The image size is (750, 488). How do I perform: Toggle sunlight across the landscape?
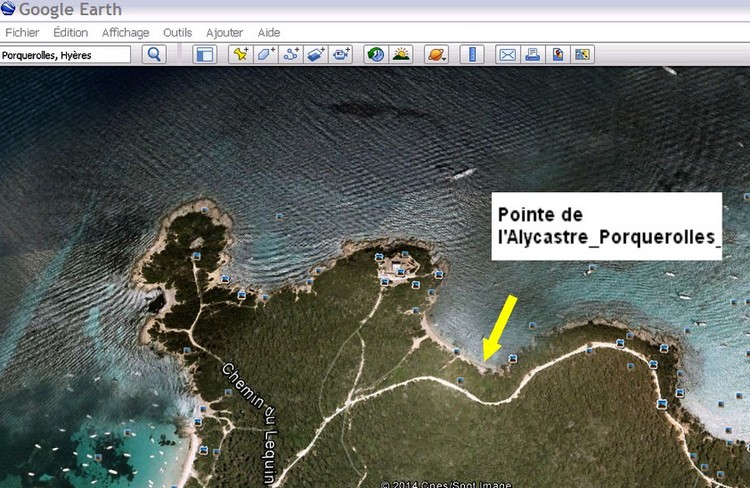(401, 55)
